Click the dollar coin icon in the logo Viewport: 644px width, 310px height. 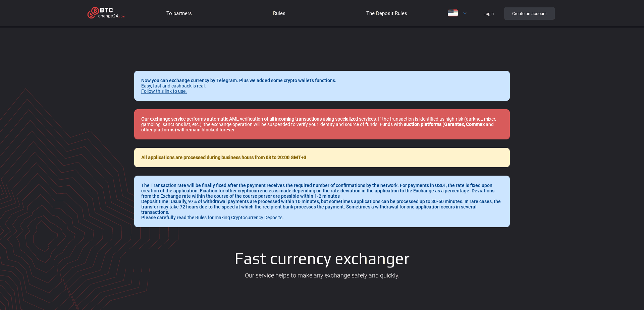(92, 15)
